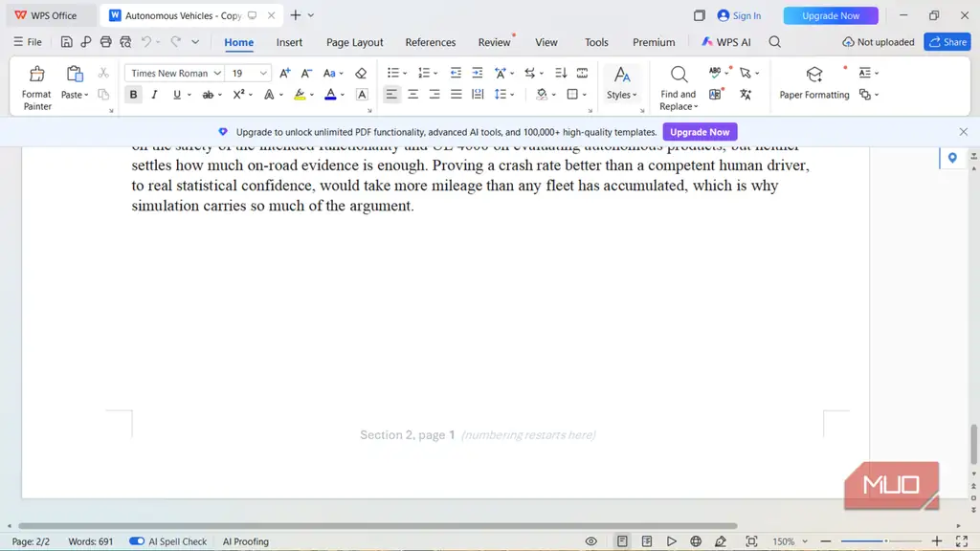Open the font name dropdown

pyautogui.click(x=217, y=73)
